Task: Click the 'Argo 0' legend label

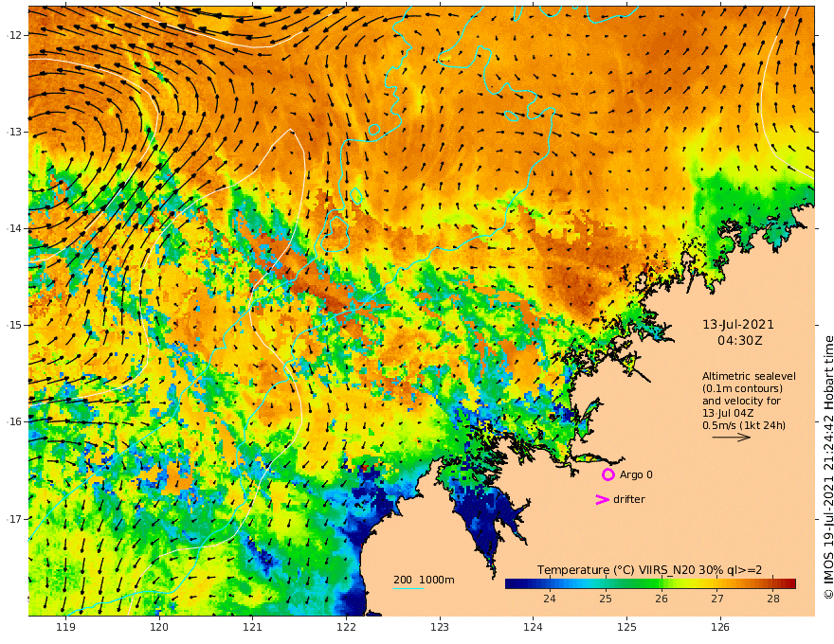Action: tap(636, 474)
